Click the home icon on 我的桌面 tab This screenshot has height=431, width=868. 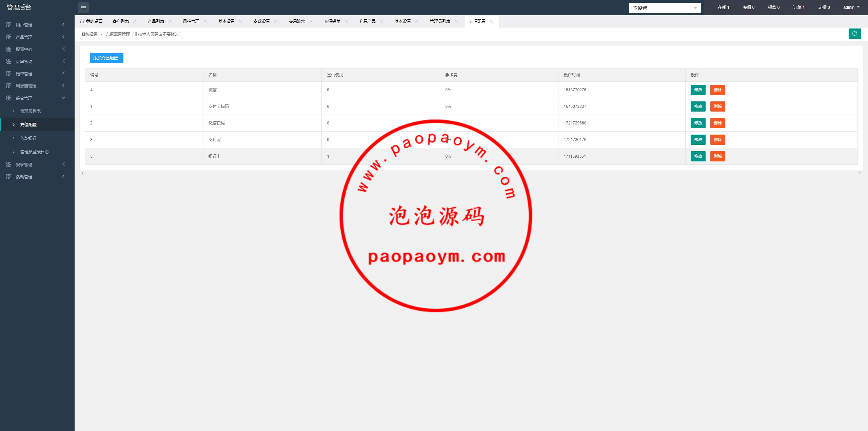click(x=82, y=21)
